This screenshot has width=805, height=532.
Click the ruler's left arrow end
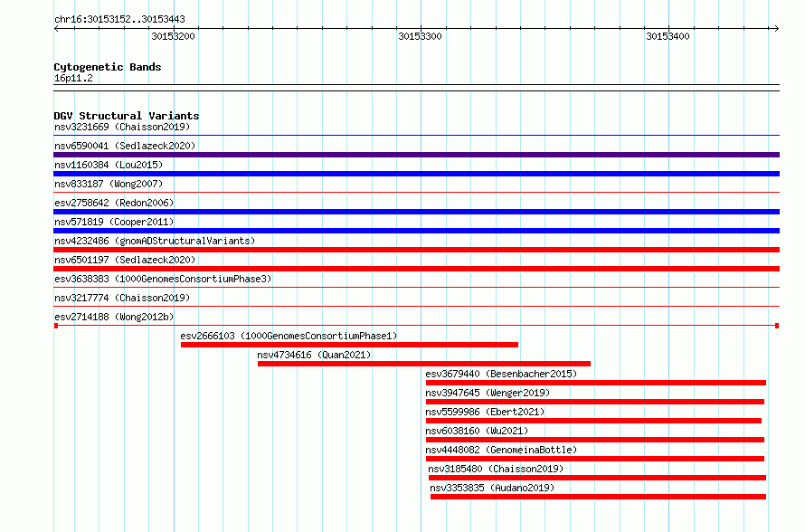coord(56,29)
